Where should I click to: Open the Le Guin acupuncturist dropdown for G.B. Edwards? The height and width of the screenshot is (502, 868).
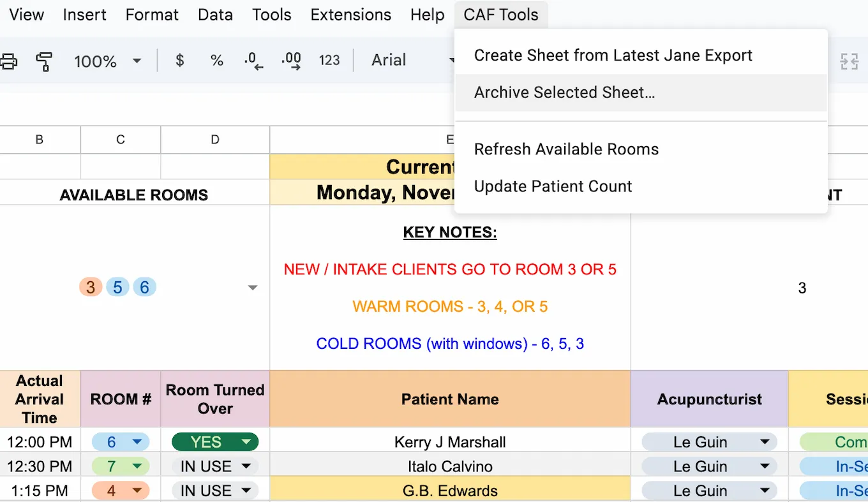[708, 491]
